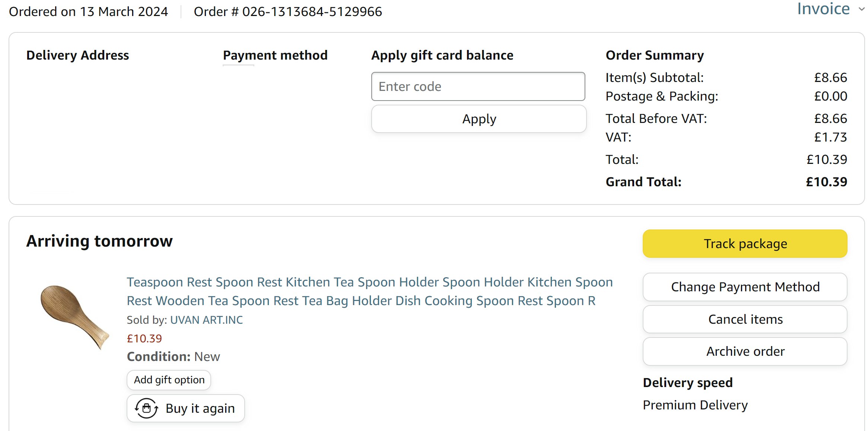Click the Payment method heading
The image size is (868, 431).
(x=275, y=55)
